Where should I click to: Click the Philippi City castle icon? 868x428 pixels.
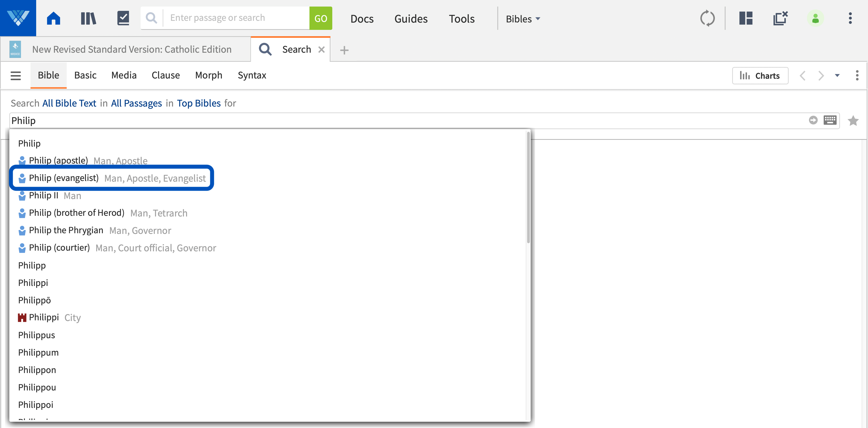point(22,317)
